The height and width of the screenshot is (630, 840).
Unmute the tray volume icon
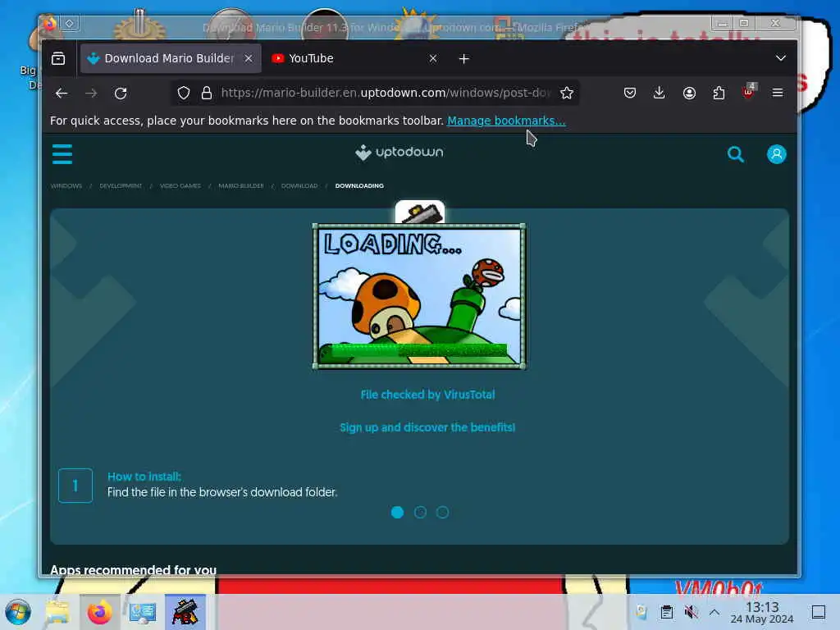[x=691, y=612]
